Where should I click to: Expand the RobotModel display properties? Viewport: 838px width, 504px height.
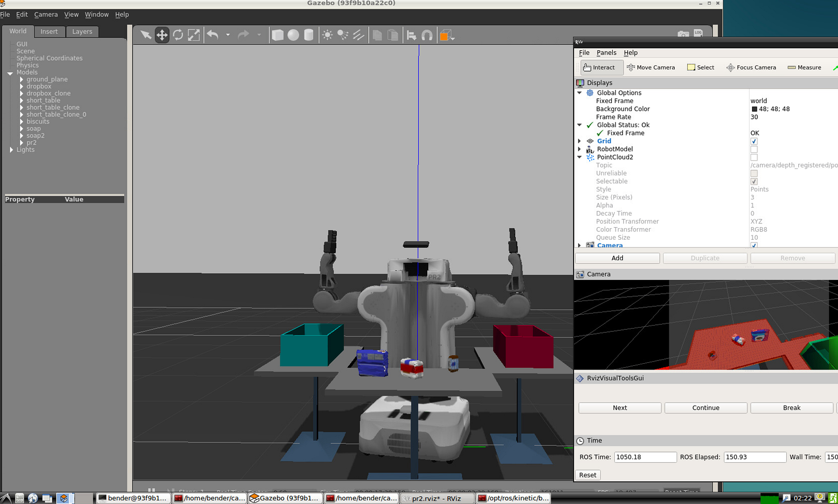(580, 149)
